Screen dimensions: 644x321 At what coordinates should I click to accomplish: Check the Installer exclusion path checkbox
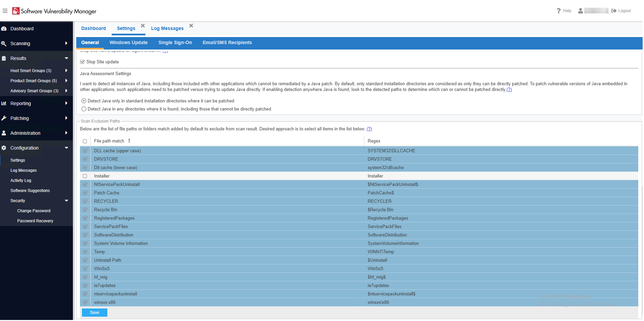pos(85,176)
